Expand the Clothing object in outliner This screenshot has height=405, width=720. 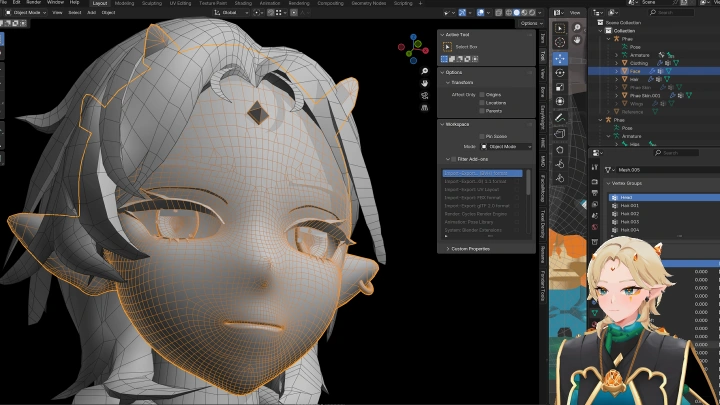[617, 63]
